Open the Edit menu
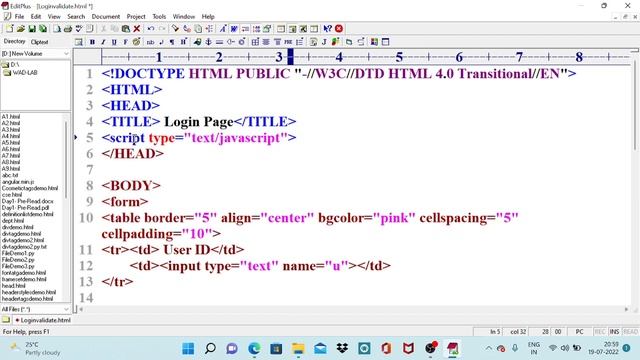The width and height of the screenshot is (640, 360). click(x=36, y=17)
